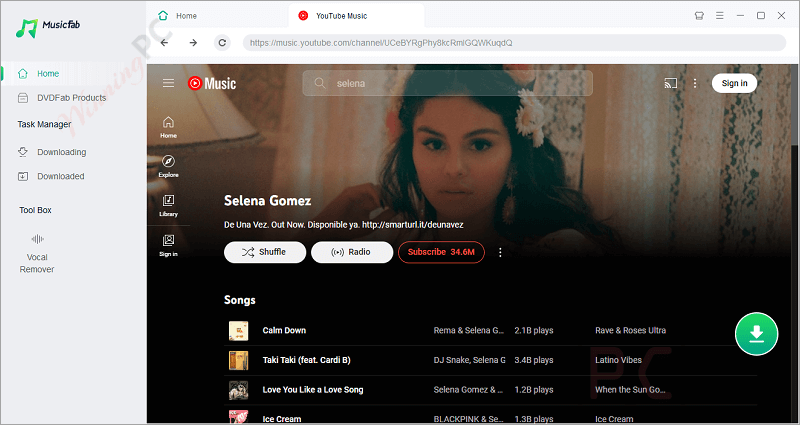Click Love You Like a Love Song thumbnail
800x425 pixels.
tap(238, 390)
